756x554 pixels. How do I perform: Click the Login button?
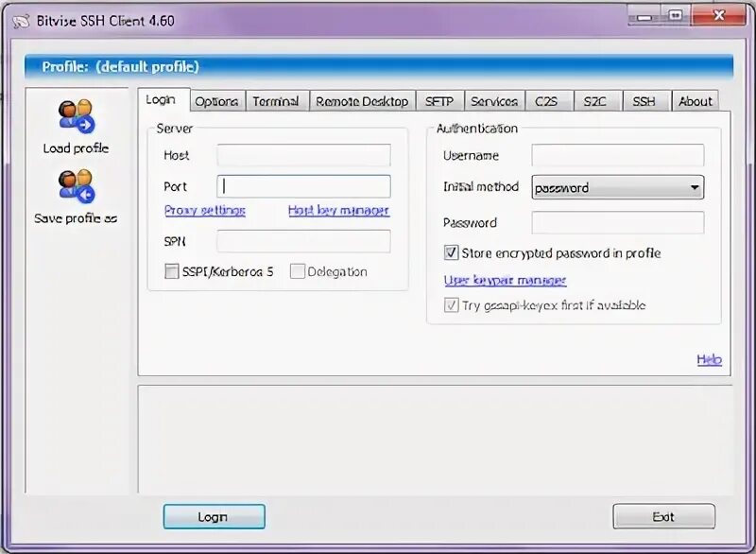(x=215, y=516)
